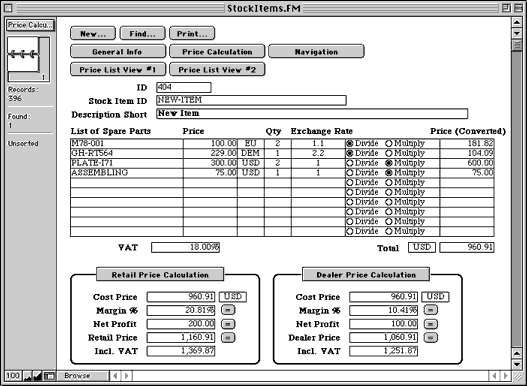Switch to the Price Calculation layout

pyautogui.click(x=217, y=51)
